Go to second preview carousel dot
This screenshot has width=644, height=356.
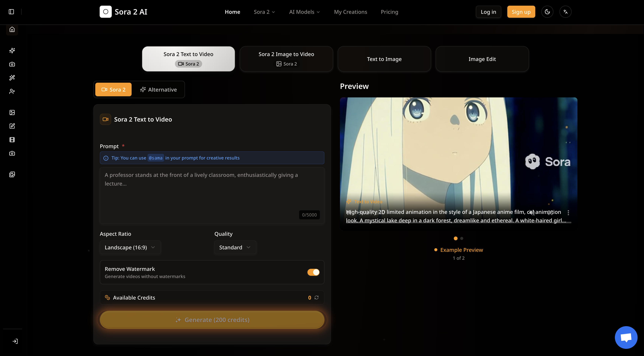(462, 238)
